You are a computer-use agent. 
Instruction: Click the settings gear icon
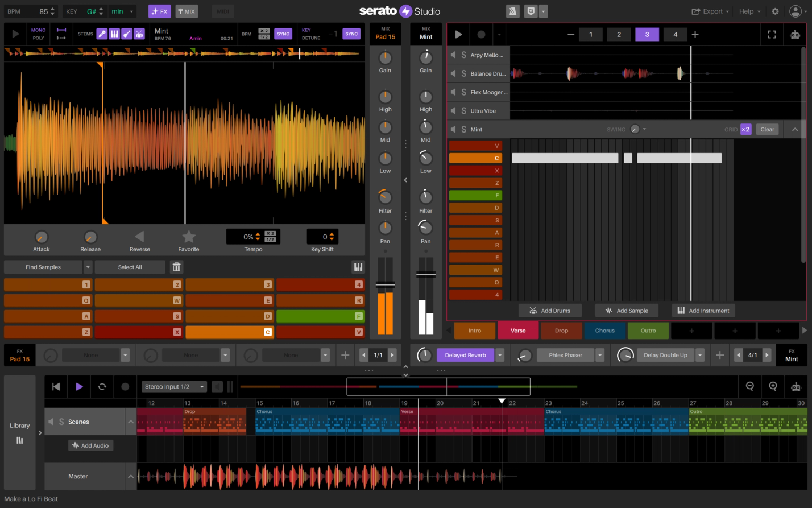tap(774, 11)
